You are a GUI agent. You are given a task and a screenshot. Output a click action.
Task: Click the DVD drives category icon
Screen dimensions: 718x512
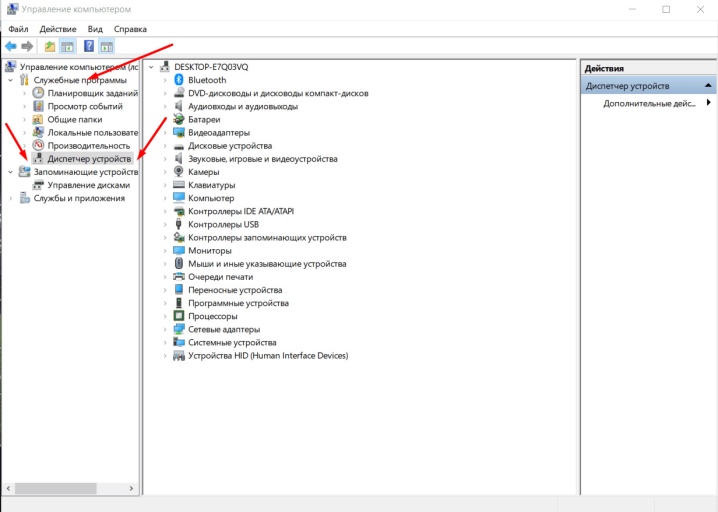point(179,93)
